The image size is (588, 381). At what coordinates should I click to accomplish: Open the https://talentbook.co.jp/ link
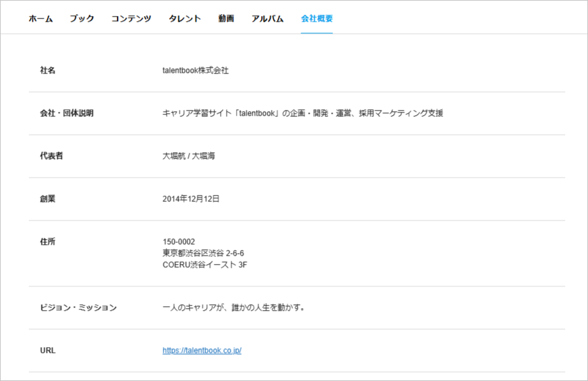coord(202,350)
